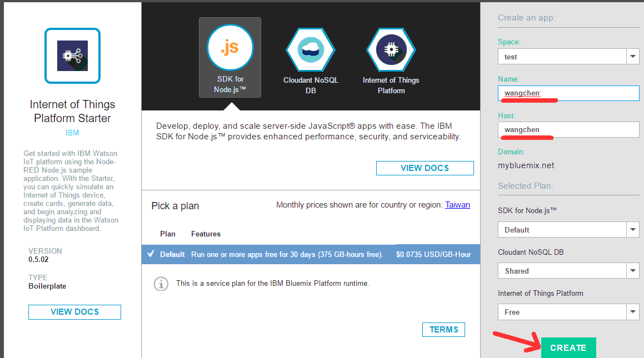
Task: Open the SDK for Node.js plan dropdown
Action: click(568, 230)
